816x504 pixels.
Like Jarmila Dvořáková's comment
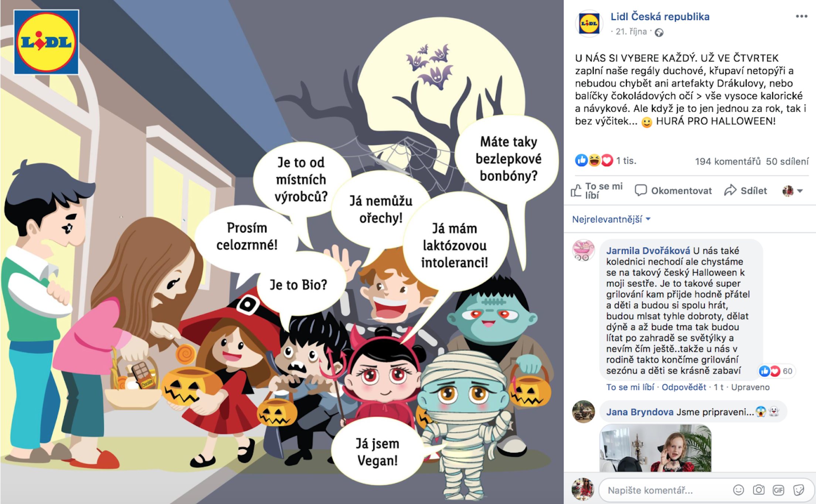point(630,387)
